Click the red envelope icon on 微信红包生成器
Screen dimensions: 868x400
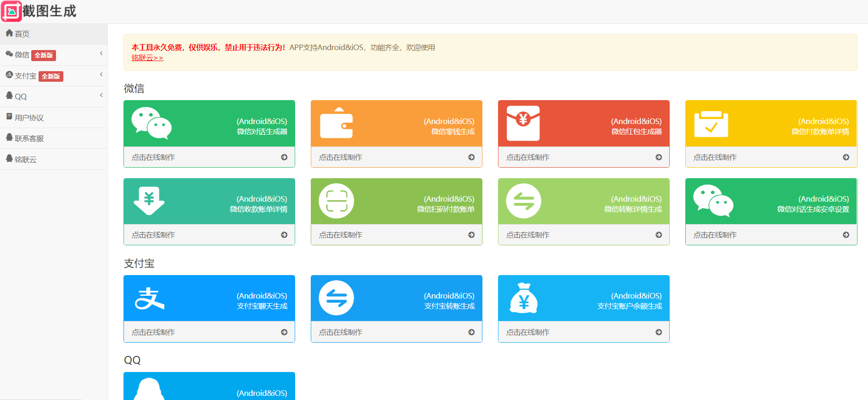(x=523, y=123)
